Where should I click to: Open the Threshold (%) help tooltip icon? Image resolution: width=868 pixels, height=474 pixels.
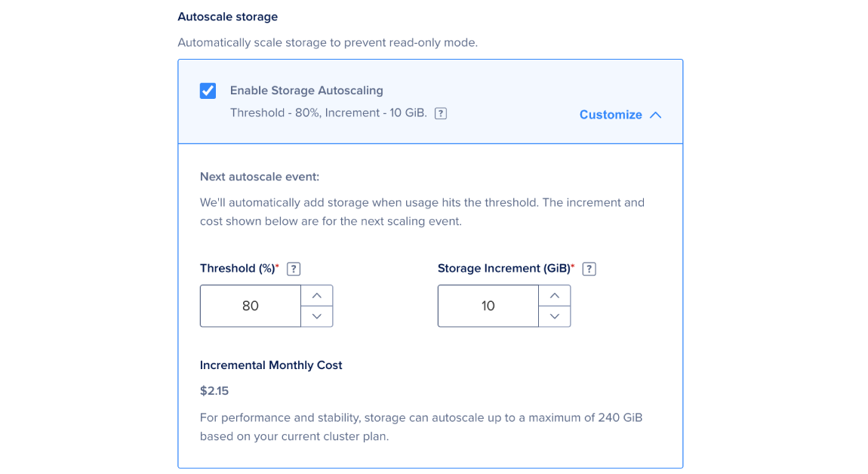click(294, 269)
